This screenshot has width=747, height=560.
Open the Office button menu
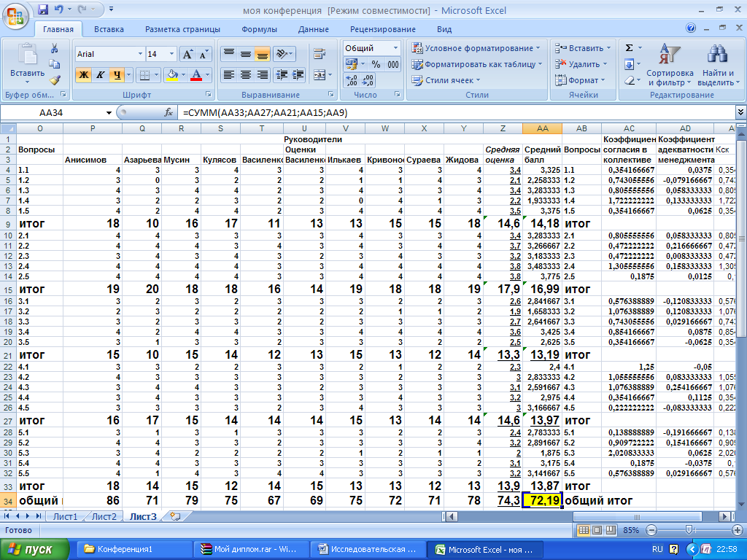pos(15,16)
